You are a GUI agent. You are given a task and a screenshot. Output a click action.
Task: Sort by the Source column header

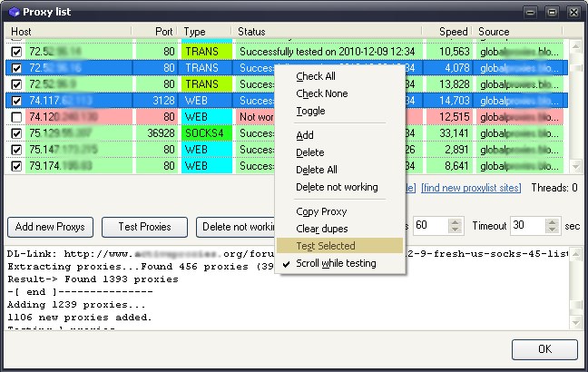pyautogui.click(x=518, y=32)
